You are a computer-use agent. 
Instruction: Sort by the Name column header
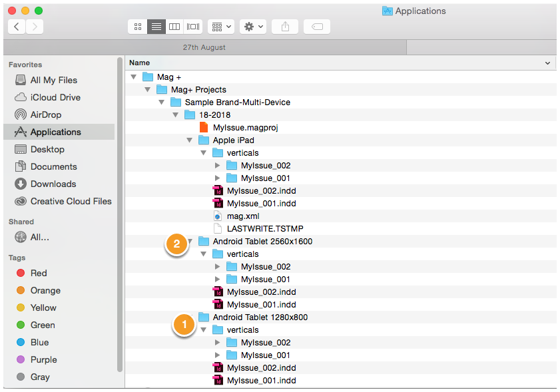pos(140,63)
